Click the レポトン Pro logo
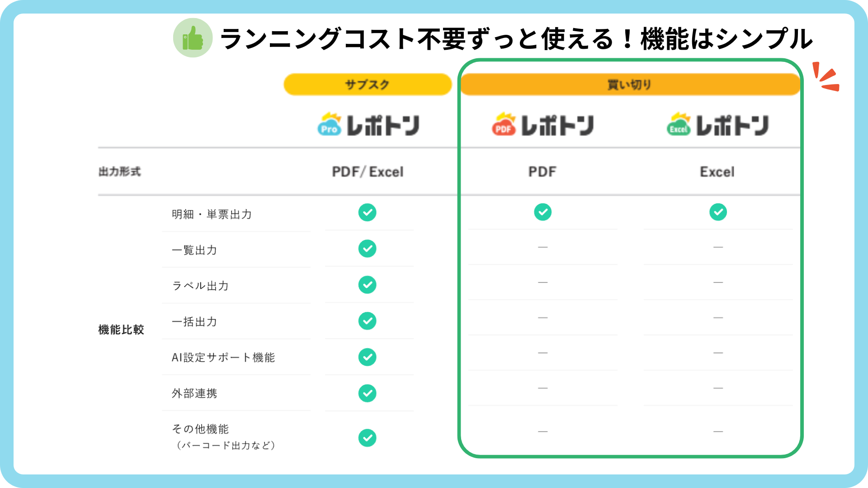868x488 pixels. point(368,125)
